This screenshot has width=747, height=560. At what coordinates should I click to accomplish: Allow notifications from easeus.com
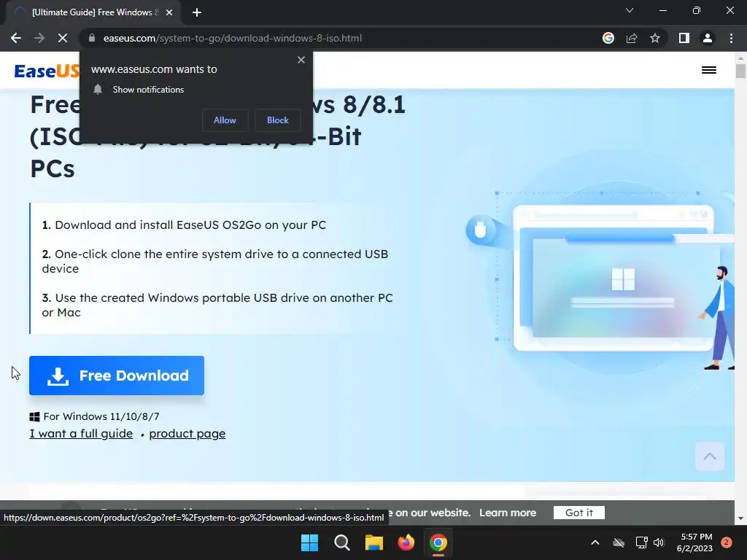(x=225, y=120)
